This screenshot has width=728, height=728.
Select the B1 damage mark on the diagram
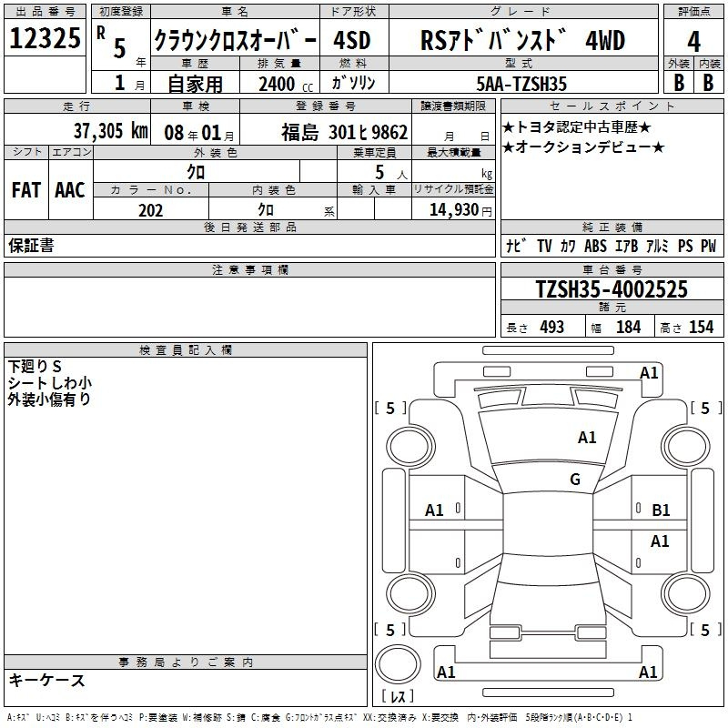(661, 511)
